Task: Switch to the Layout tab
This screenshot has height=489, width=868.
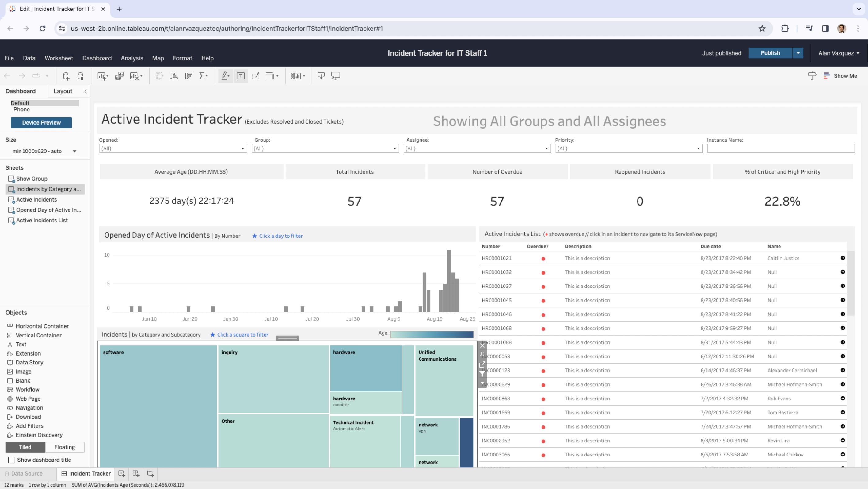Action: click(63, 91)
